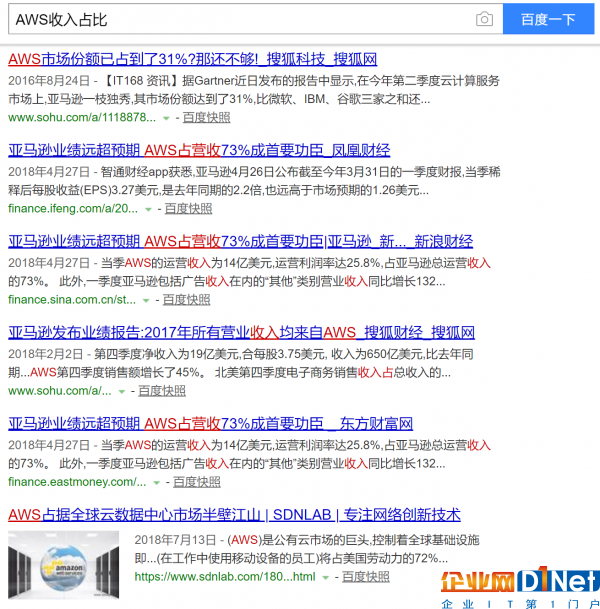The image size is (600, 609).
Task: Click the date text 2018年7月13日
Action: [x=175, y=540]
